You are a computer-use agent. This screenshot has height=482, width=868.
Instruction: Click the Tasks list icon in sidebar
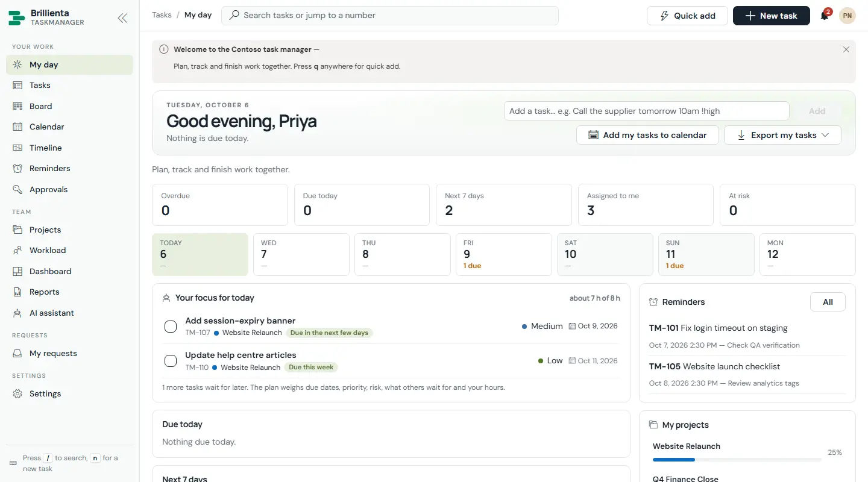pos(17,86)
